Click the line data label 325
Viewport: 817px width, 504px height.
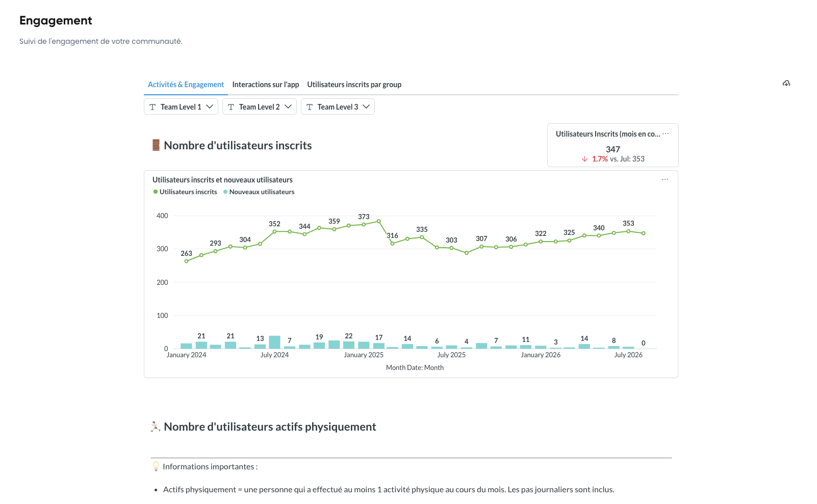coord(569,232)
